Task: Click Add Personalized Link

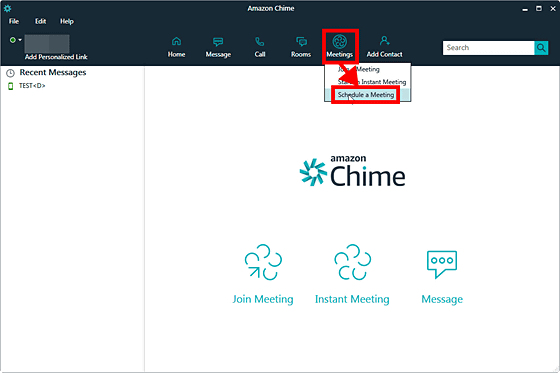Action: [x=56, y=57]
